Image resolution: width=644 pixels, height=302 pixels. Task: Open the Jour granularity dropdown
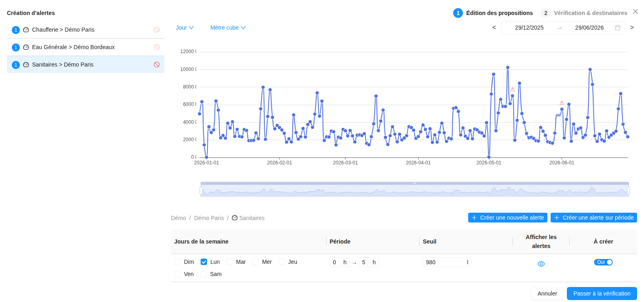[185, 28]
